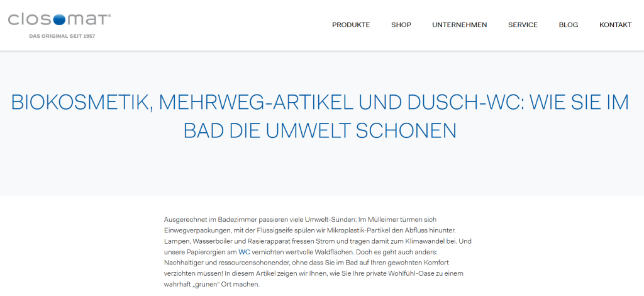Open the BLOG section
The height and width of the screenshot is (296, 644).
click(569, 25)
